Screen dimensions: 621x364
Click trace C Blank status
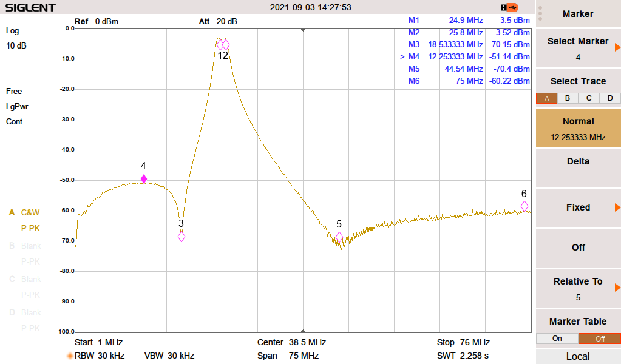click(31, 279)
